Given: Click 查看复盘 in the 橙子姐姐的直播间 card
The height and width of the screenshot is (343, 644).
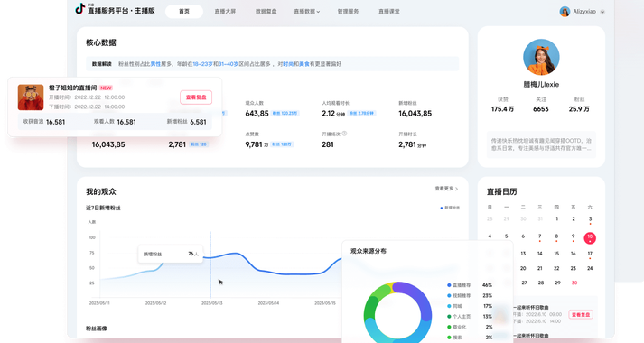Looking at the screenshot, I should (x=196, y=97).
